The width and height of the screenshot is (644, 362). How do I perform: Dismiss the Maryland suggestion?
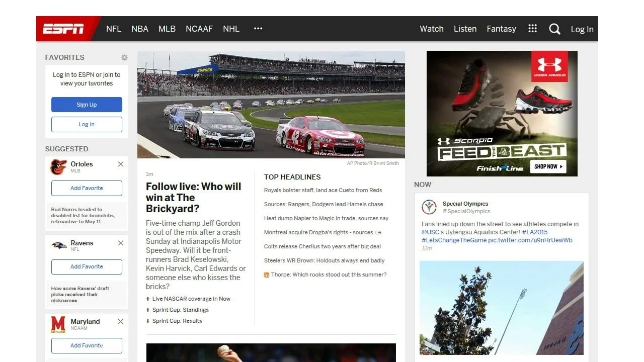tap(121, 321)
